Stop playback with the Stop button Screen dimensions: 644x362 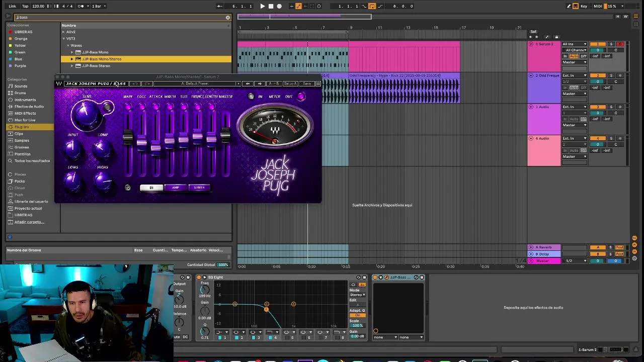point(271,6)
